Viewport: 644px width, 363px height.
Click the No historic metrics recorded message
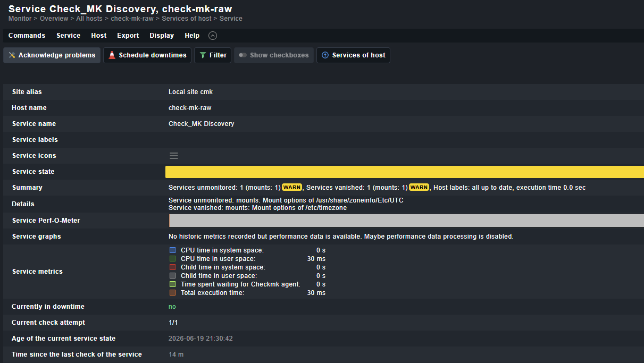[x=341, y=237]
